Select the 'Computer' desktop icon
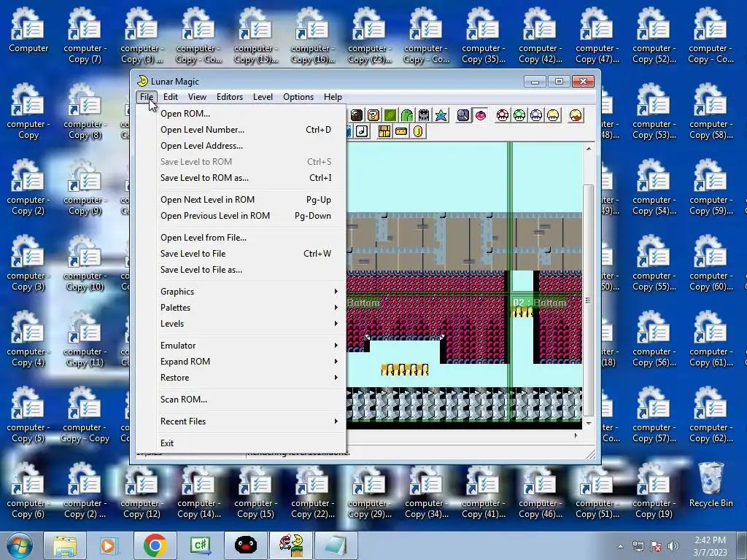 28,30
